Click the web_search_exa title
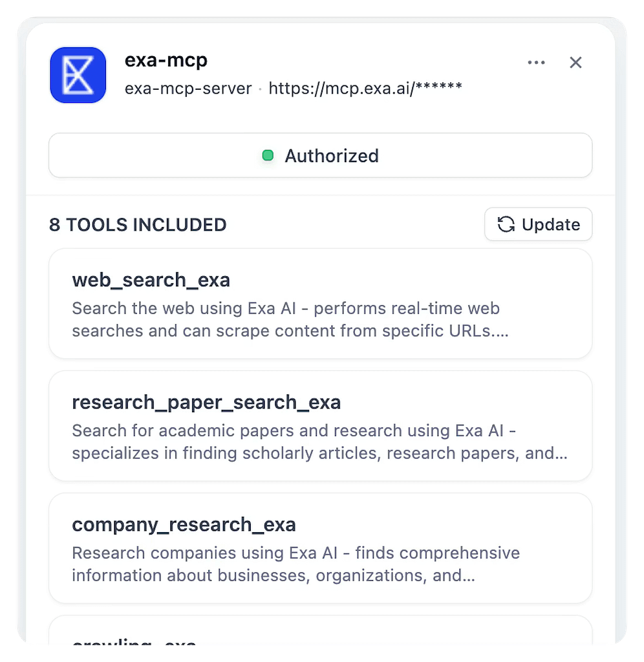 coord(151,280)
